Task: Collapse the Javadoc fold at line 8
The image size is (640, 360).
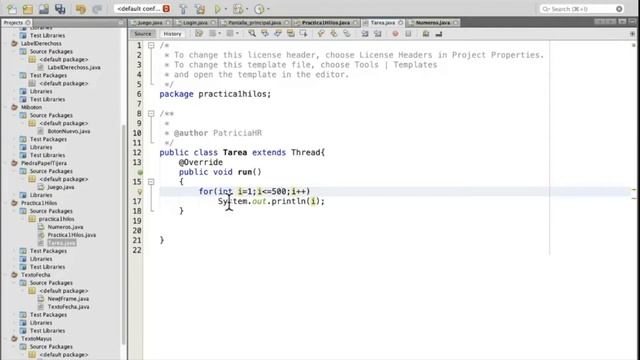Action: tap(151, 113)
